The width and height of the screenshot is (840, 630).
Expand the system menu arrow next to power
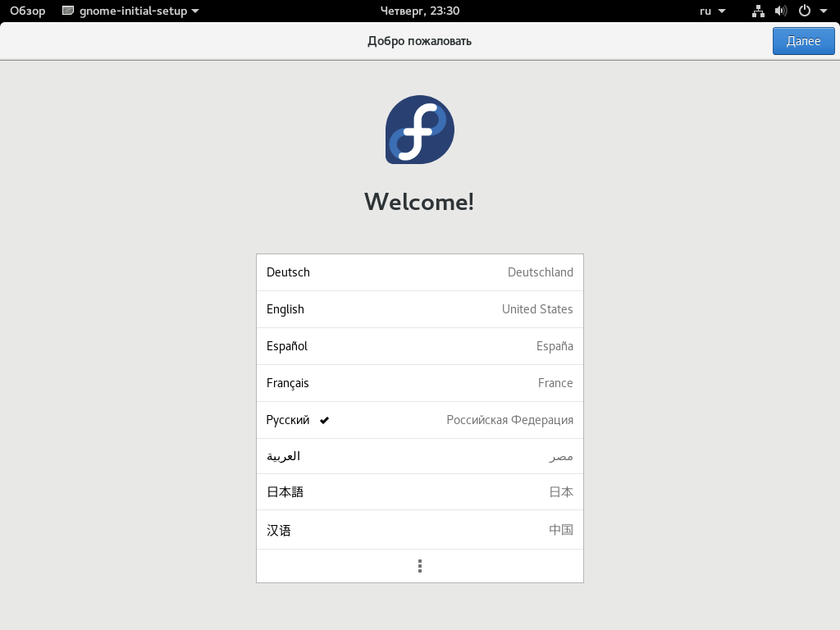824,11
